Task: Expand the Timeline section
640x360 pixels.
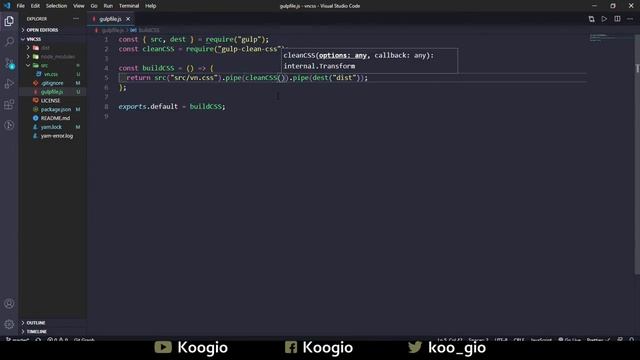Action: pyautogui.click(x=37, y=331)
